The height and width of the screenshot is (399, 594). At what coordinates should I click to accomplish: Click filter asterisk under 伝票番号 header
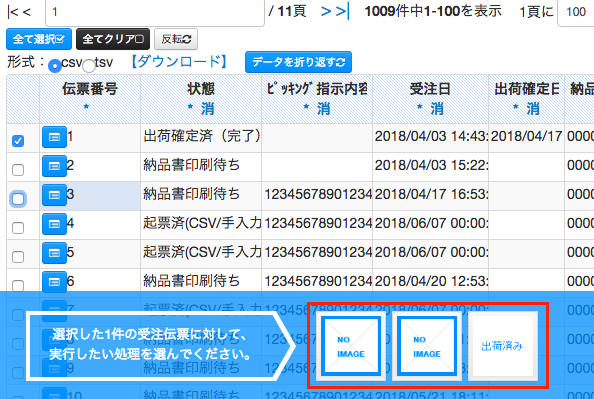click(86, 108)
